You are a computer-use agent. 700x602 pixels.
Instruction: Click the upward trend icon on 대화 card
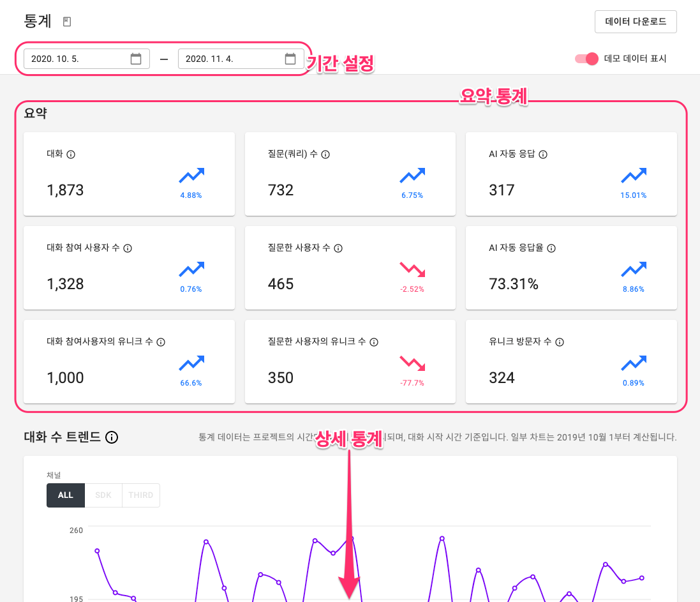(x=191, y=176)
